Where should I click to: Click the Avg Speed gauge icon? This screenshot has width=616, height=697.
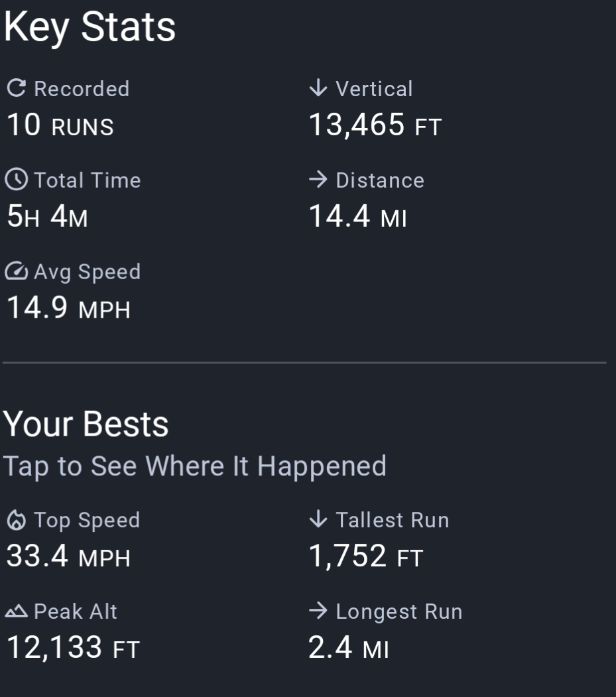[x=17, y=271]
